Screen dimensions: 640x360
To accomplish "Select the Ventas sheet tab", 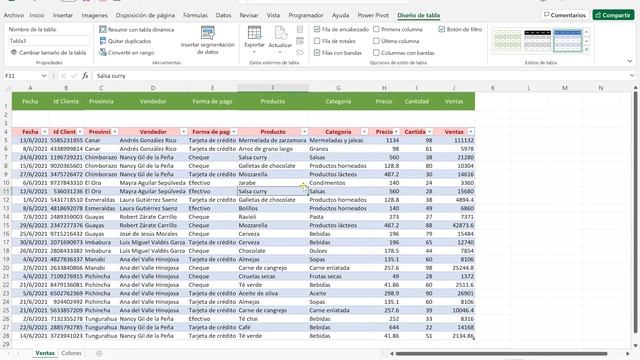I will 45,353.
